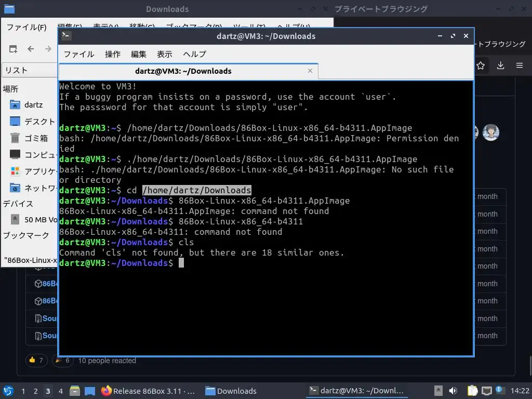Image resolution: width=532 pixels, height=399 pixels.
Task: Click the thumbs-up reaction with 7
Action: pos(36,361)
